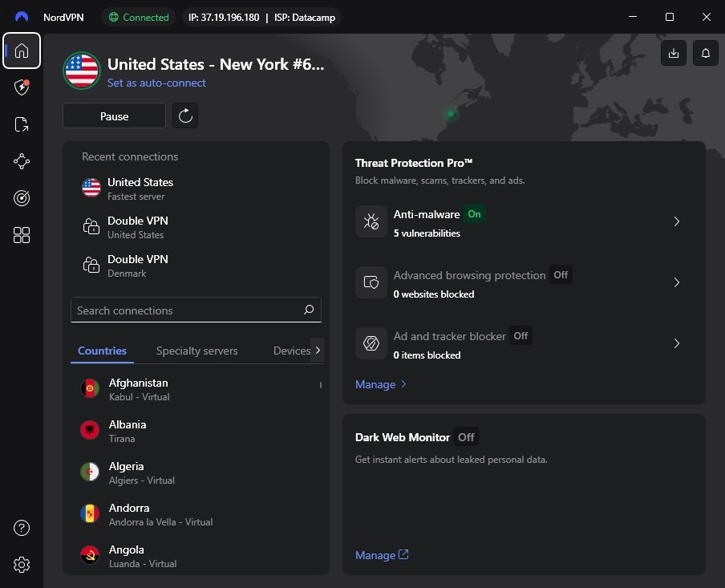
Task: Click the Anti-malware bug icon
Action: (371, 221)
